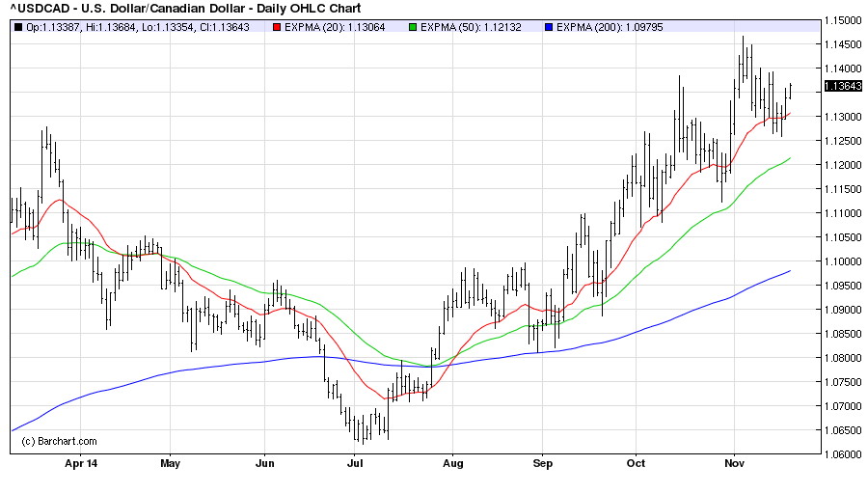Screen dimensions: 868x493
Task: Click the (c) Barchart.com copyright text
Action: pyautogui.click(x=59, y=442)
